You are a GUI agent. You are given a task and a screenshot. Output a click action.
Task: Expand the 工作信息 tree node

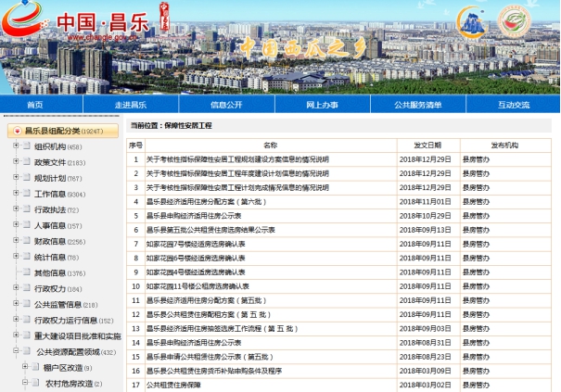(x=16, y=194)
